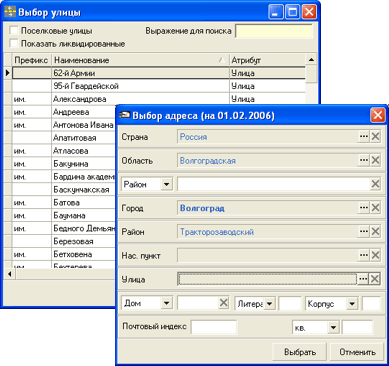Click the upper Район text field
Viewport: 389px width, 366px height.
[x=273, y=184]
